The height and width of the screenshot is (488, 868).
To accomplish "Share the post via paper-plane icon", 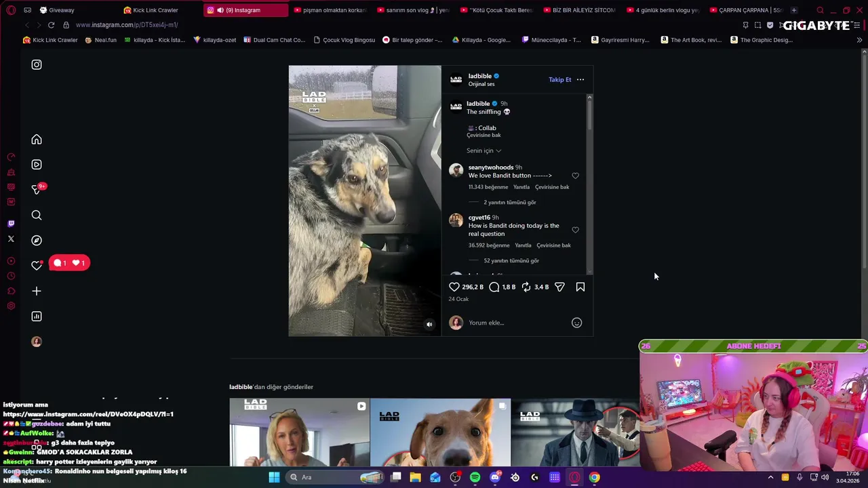I will tap(559, 287).
